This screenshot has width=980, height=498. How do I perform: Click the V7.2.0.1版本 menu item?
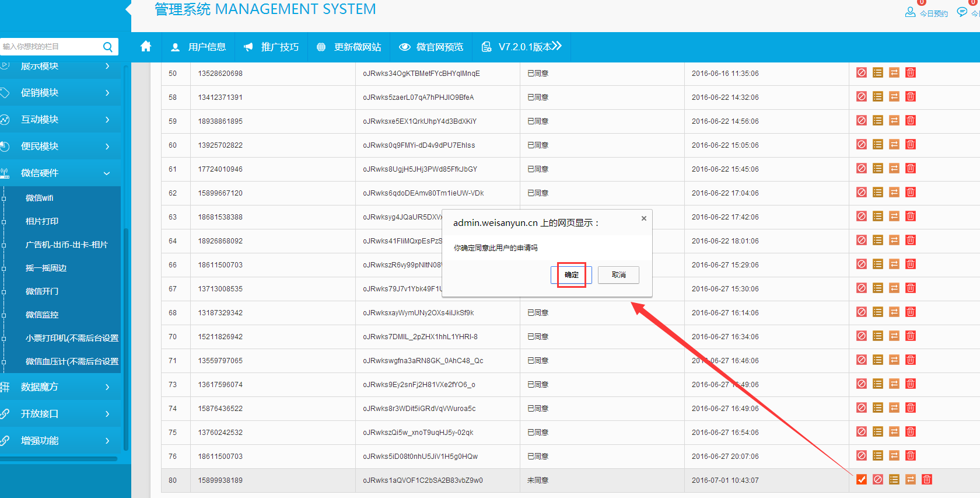click(x=521, y=47)
